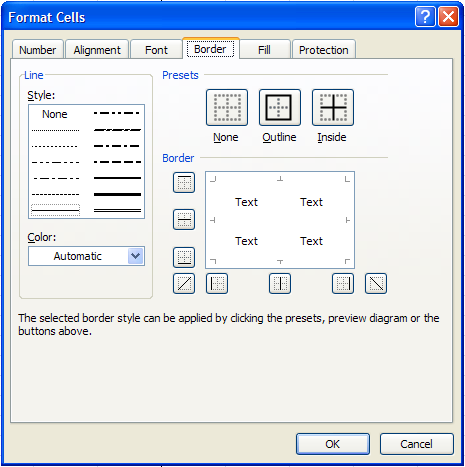Apply the Outline border preset

(x=280, y=107)
